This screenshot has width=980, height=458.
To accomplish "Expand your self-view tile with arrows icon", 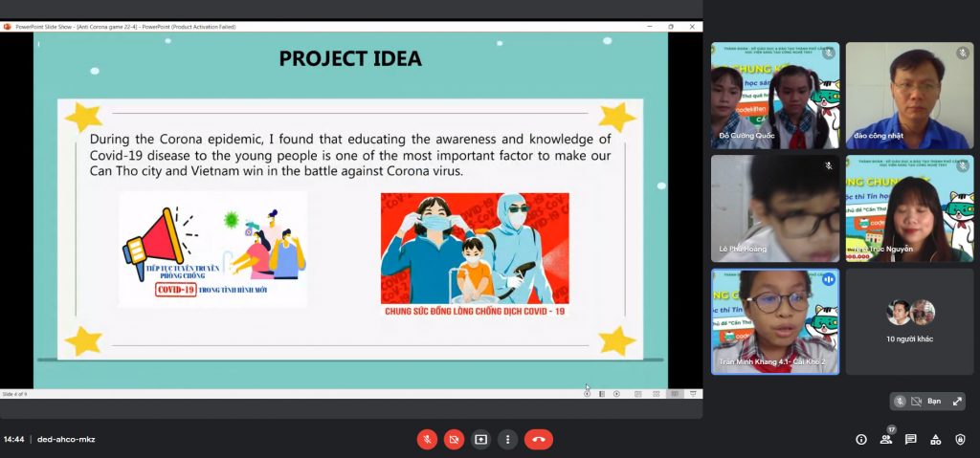I will click(x=957, y=402).
